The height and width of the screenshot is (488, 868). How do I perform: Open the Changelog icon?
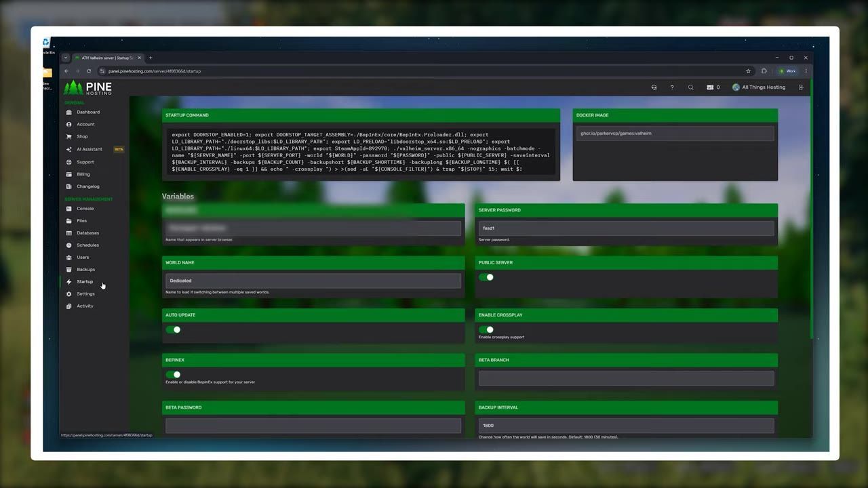69,186
